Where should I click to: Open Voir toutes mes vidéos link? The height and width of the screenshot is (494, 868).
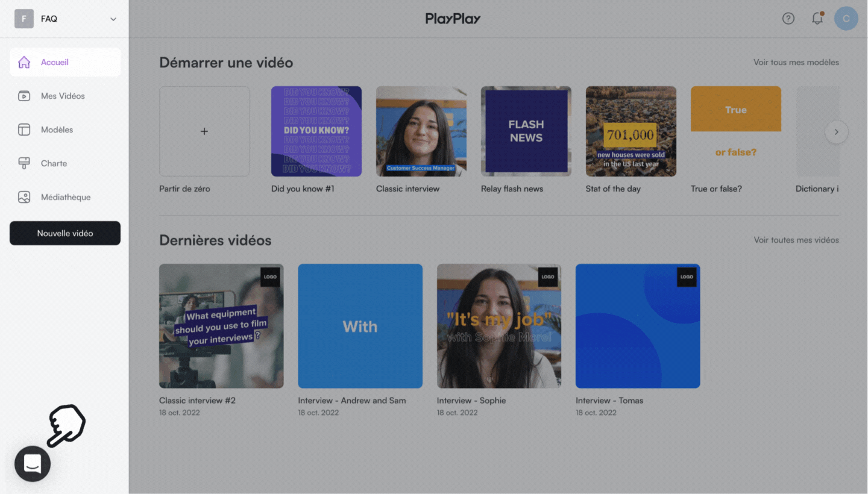[796, 240]
